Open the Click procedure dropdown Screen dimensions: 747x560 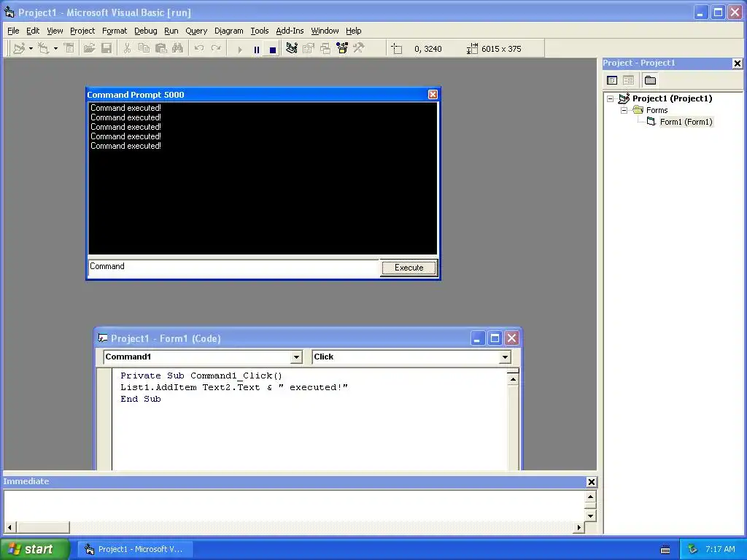pyautogui.click(x=505, y=357)
